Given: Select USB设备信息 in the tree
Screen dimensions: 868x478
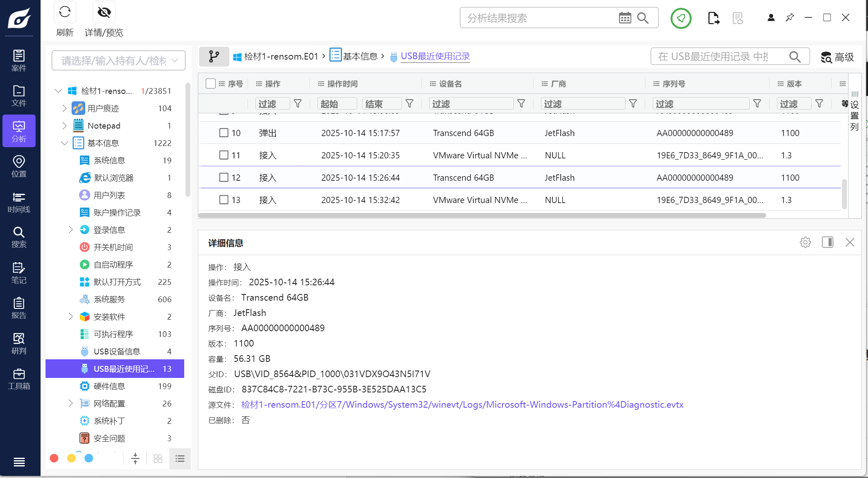Looking at the screenshot, I should (117, 351).
